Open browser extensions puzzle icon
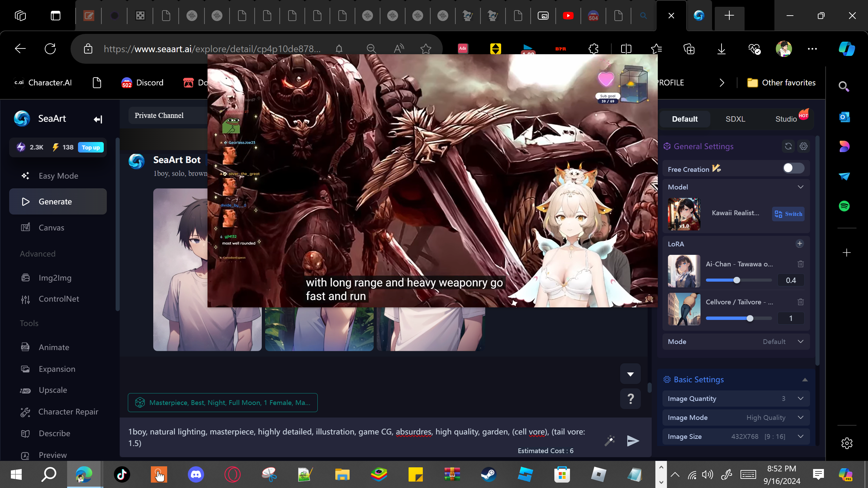The height and width of the screenshot is (488, 868). (594, 49)
